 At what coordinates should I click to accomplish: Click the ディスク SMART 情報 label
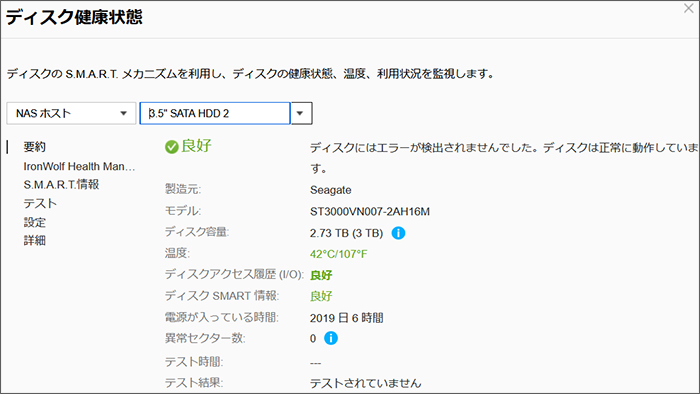coord(222,295)
